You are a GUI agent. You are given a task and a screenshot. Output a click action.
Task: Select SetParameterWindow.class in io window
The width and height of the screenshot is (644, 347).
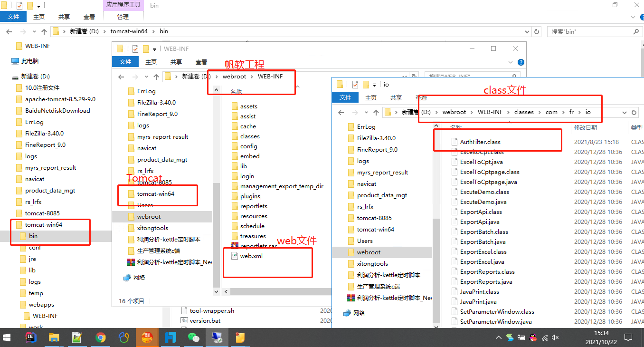pyautogui.click(x=497, y=312)
